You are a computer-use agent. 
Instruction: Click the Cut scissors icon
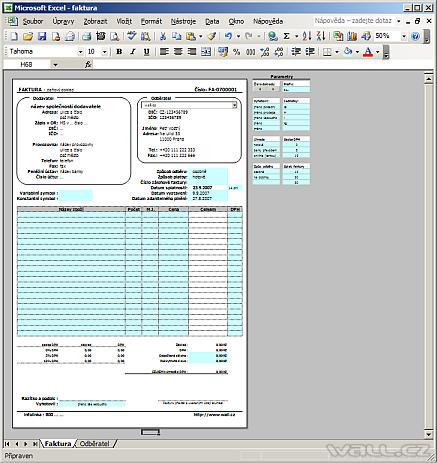163,36
